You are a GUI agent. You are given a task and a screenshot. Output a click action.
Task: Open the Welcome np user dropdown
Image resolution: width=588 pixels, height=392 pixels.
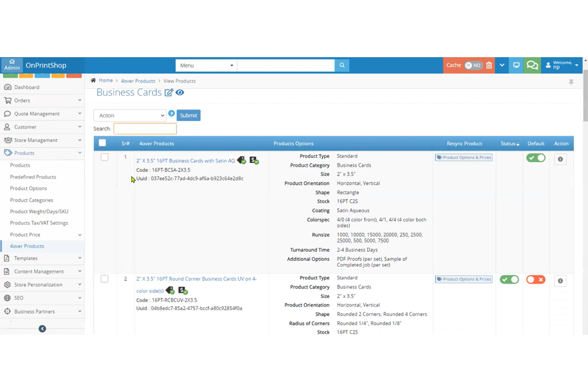(x=562, y=65)
